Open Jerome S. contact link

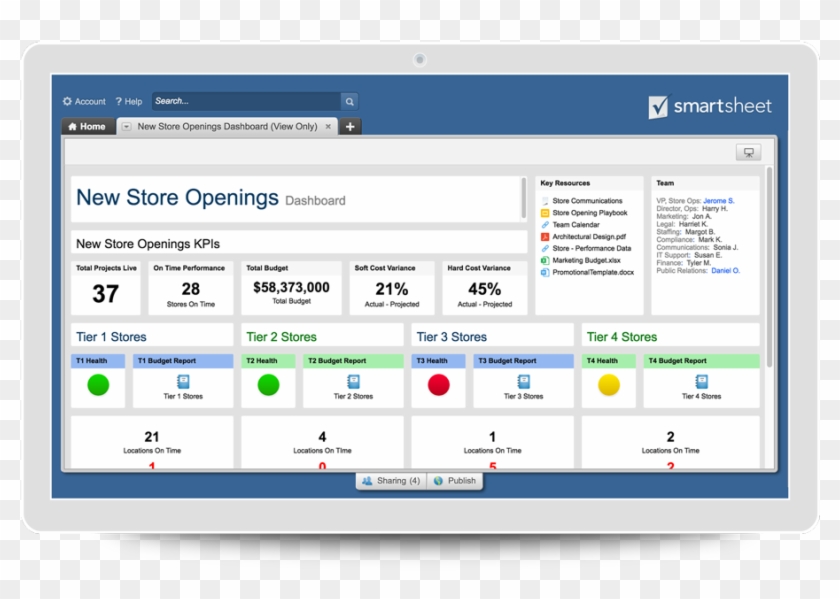coord(717,201)
